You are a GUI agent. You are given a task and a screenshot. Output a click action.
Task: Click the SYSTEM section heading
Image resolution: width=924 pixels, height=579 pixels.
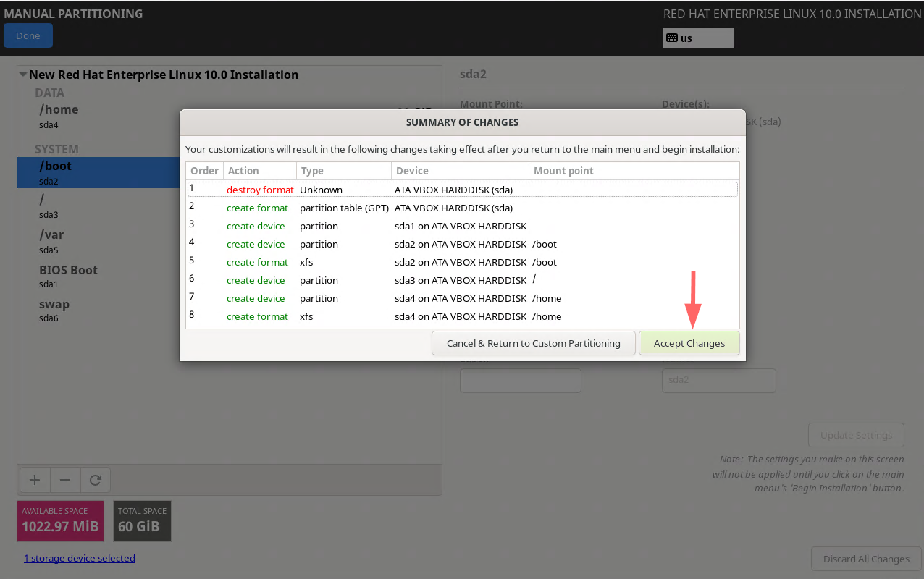click(56, 149)
